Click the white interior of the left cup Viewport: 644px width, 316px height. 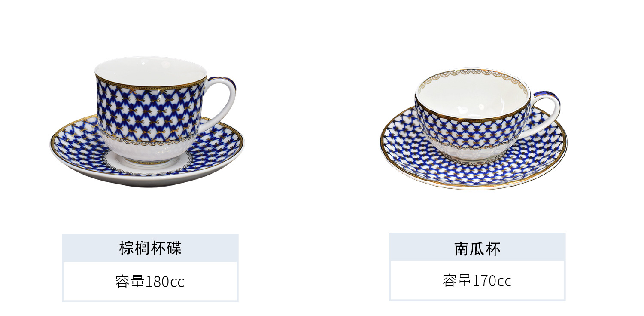point(150,71)
